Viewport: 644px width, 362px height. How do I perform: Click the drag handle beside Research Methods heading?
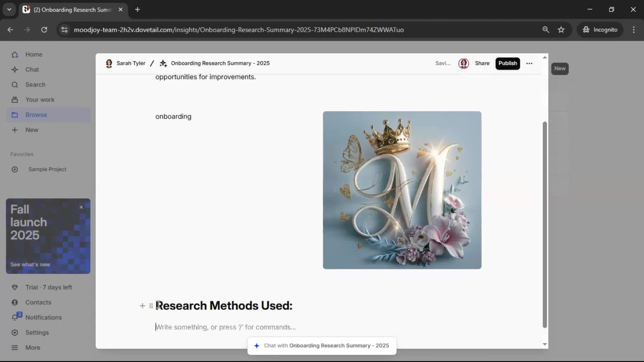(x=151, y=306)
